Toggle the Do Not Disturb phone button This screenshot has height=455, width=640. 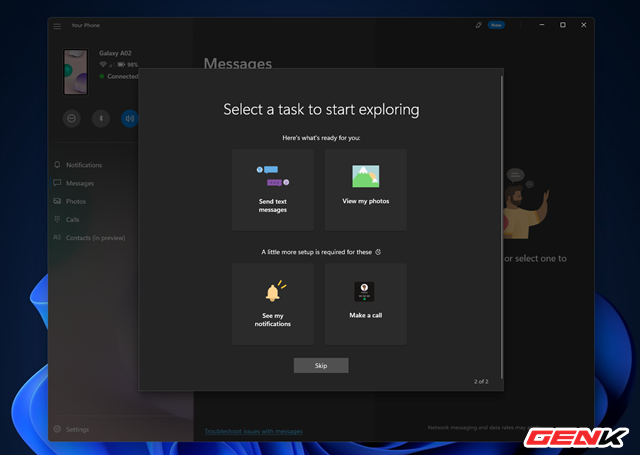pos(71,118)
